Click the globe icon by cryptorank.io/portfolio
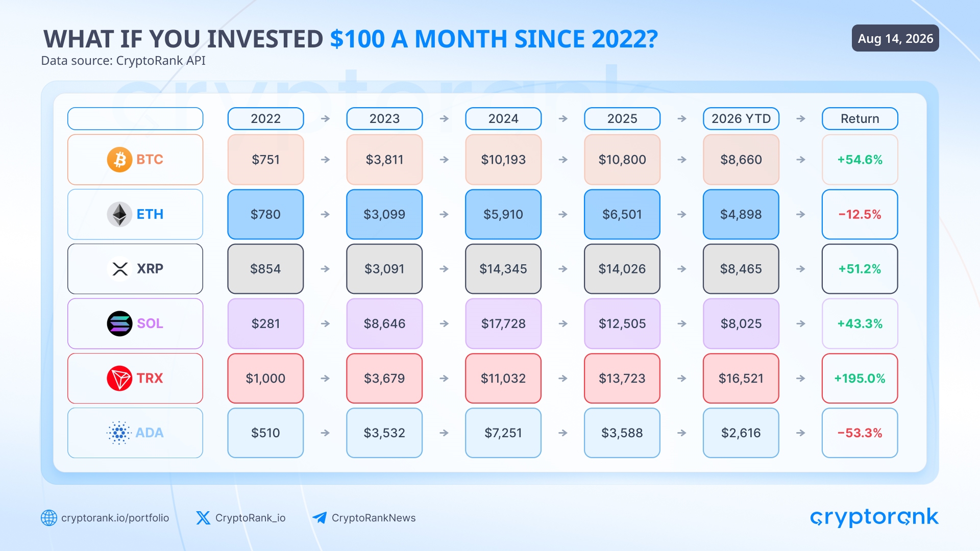Image resolution: width=980 pixels, height=551 pixels. pos(49,518)
